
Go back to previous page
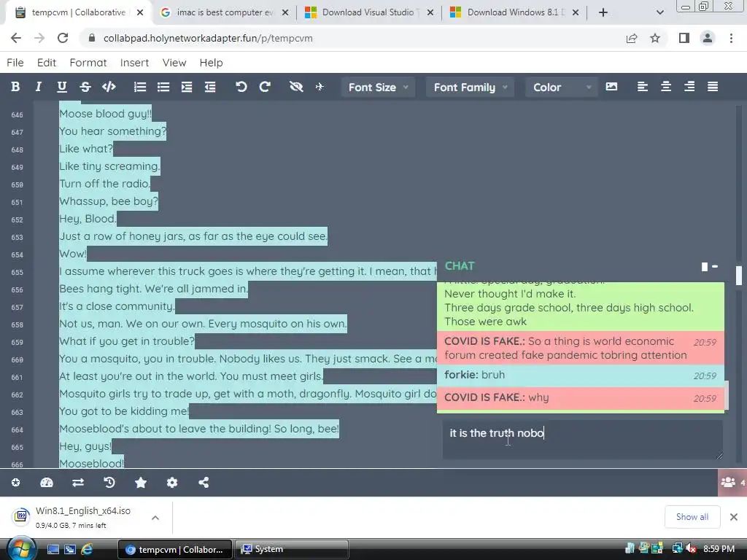(x=16, y=38)
